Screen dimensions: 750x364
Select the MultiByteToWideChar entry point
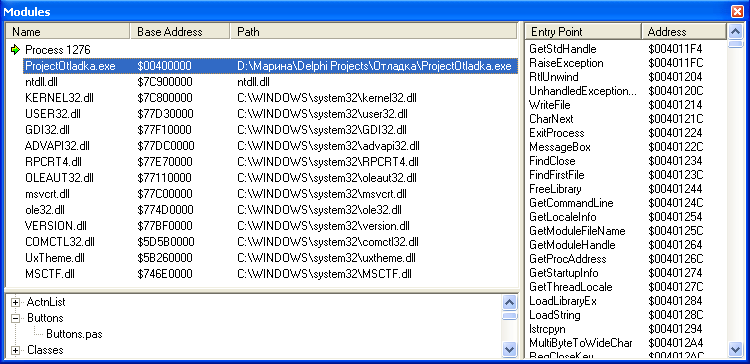click(581, 343)
